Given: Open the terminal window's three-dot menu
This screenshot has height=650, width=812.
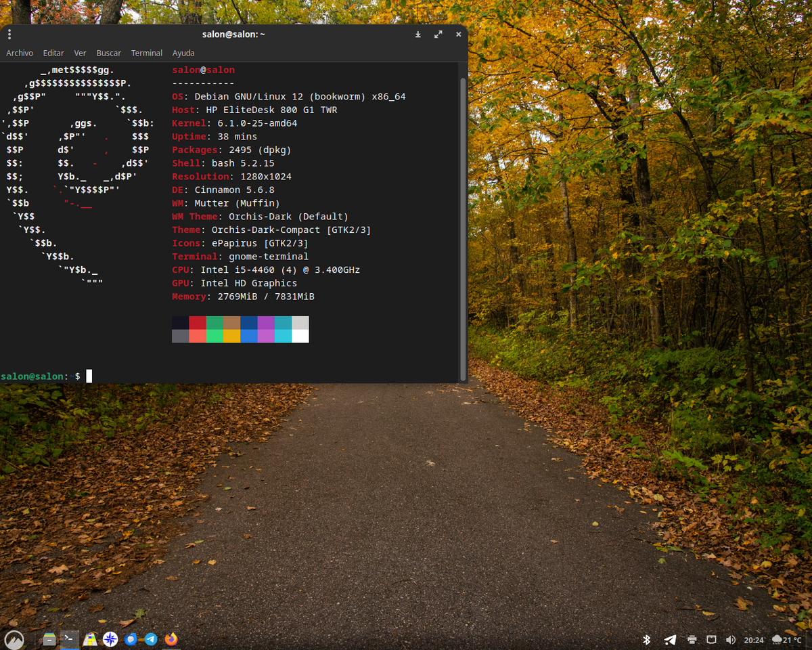Looking at the screenshot, I should tap(9, 34).
